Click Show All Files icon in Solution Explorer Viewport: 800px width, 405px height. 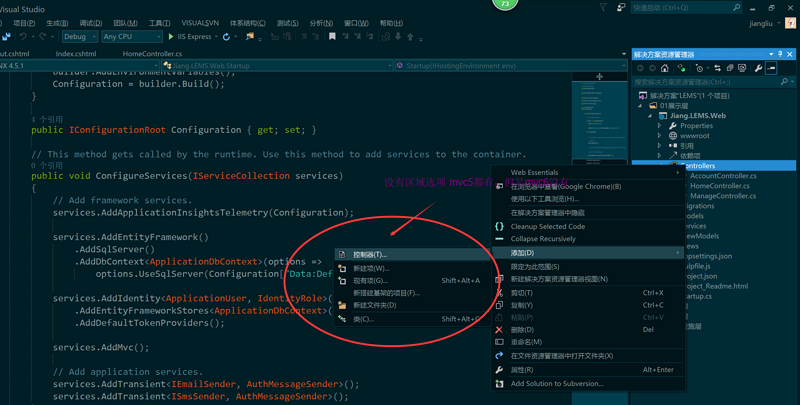click(x=742, y=68)
